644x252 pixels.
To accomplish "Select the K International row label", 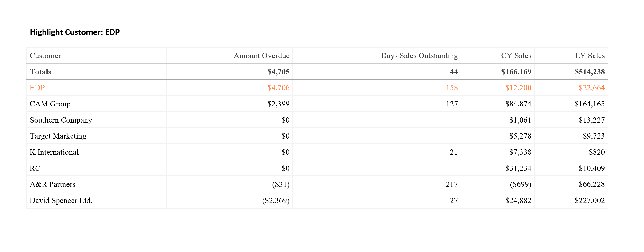I will tap(54, 152).
